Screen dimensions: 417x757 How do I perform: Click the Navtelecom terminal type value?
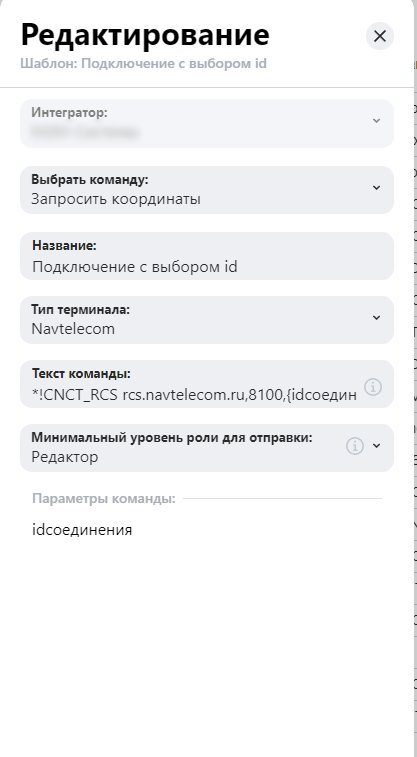click(73, 329)
